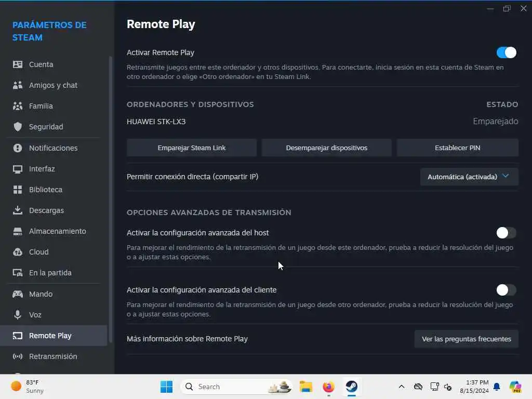Click the Copilot icon in taskbar
The height and width of the screenshot is (399, 532).
click(x=515, y=387)
